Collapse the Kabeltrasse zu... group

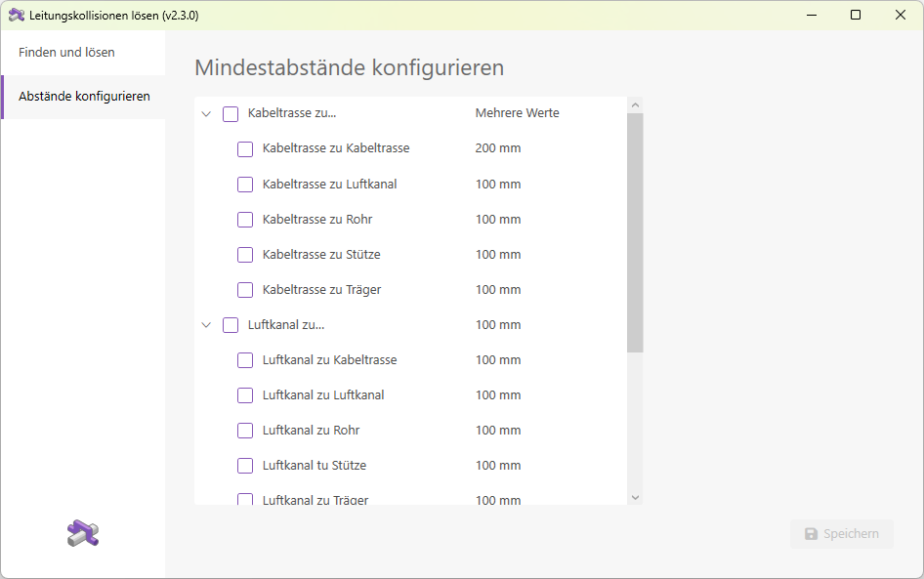[x=205, y=113]
